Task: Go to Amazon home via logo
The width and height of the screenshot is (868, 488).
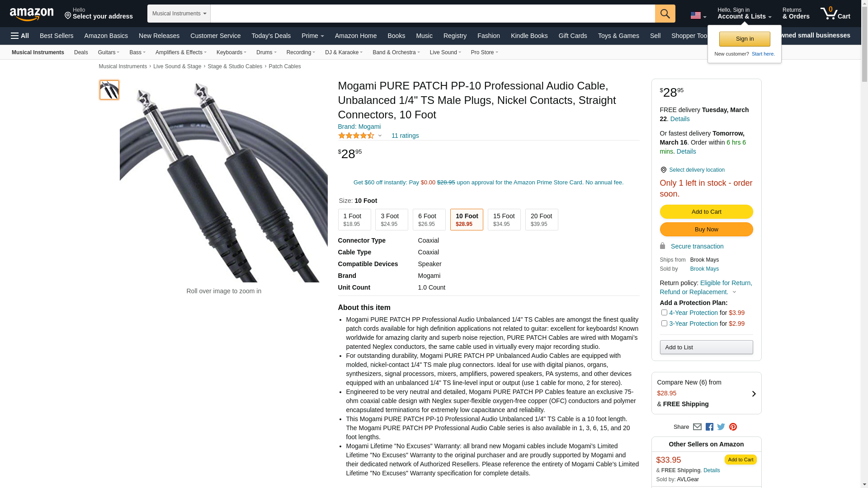Action: point(32,14)
